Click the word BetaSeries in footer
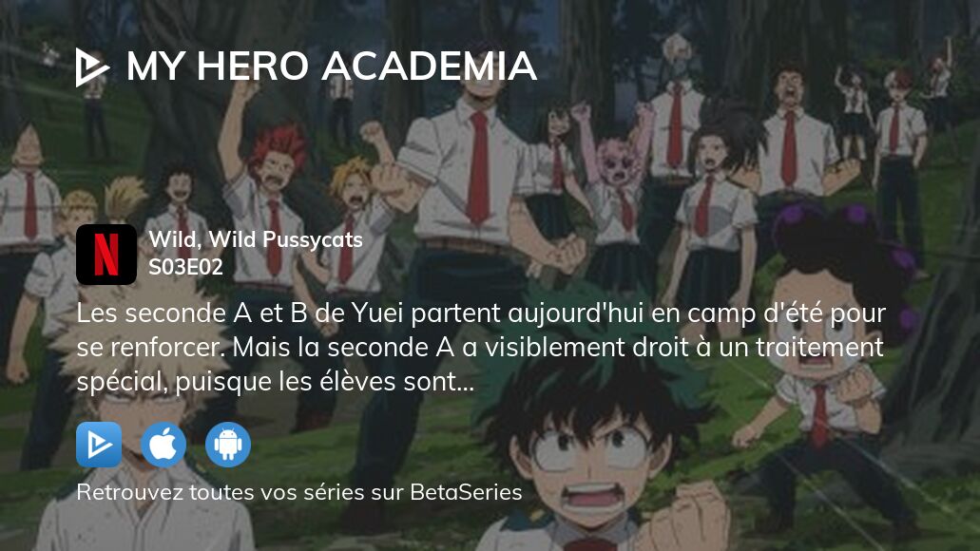The height and width of the screenshot is (551, 980). [466, 492]
